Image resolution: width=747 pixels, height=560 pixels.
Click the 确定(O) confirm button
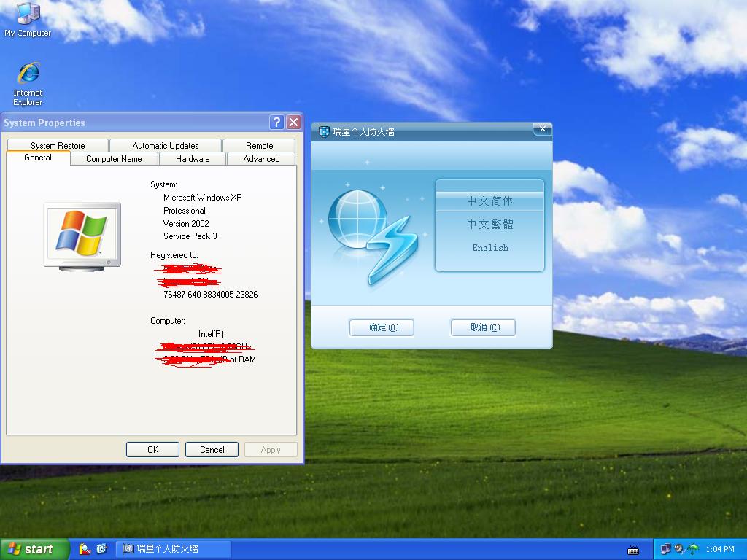(x=382, y=327)
